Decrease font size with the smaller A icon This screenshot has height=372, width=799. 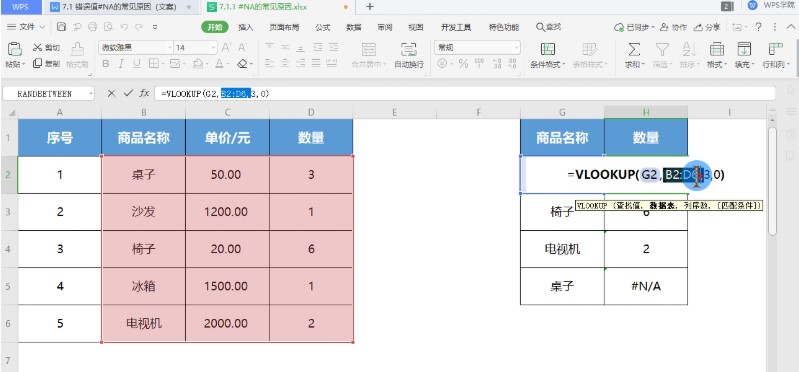click(x=242, y=48)
